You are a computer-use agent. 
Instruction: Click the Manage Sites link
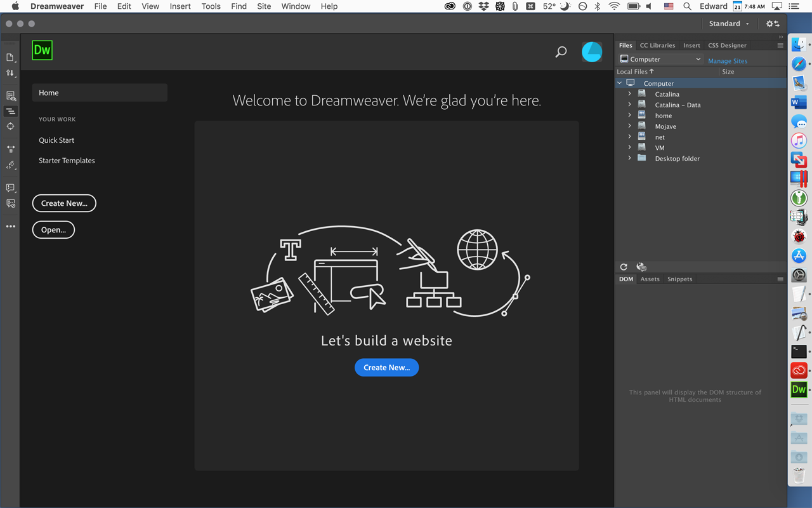pyautogui.click(x=728, y=61)
